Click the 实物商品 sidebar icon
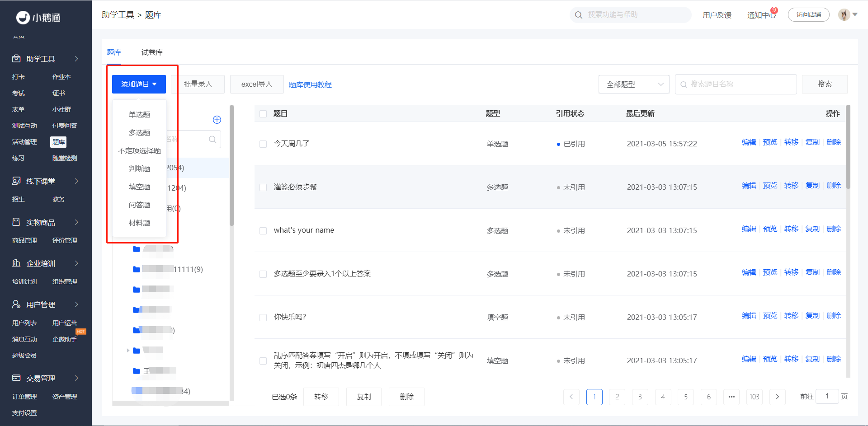 point(16,222)
